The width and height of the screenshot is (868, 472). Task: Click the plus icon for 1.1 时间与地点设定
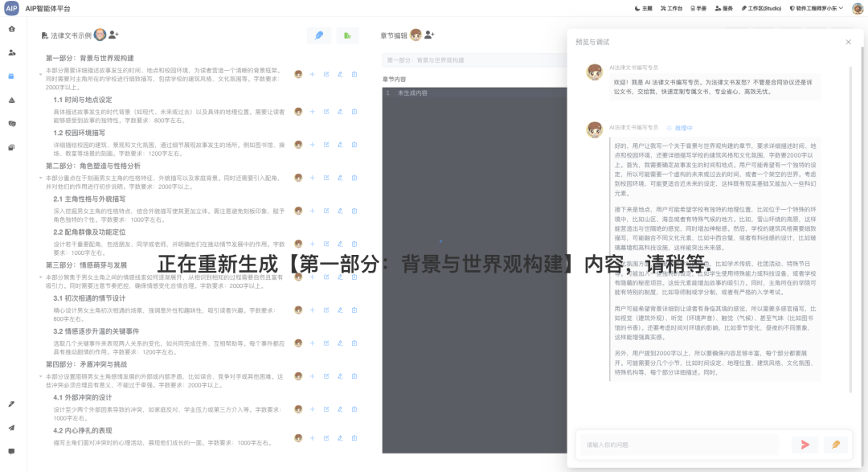[312, 112]
